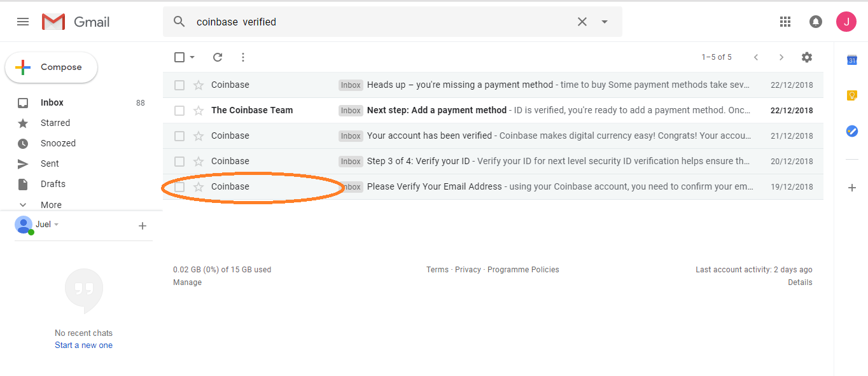Star the 'Your account has been verified' email
The width and height of the screenshot is (868, 376).
[x=199, y=136]
